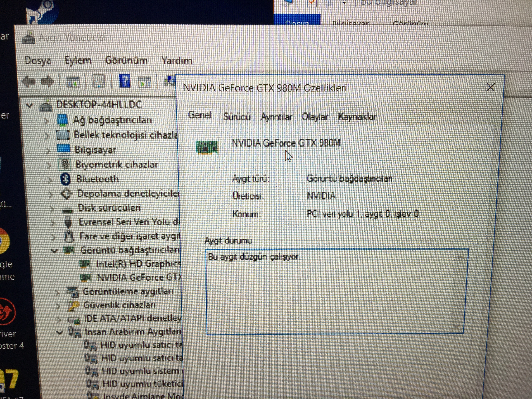
Task: Expand Bellek teknolojisi cihazları category
Action: (x=47, y=136)
